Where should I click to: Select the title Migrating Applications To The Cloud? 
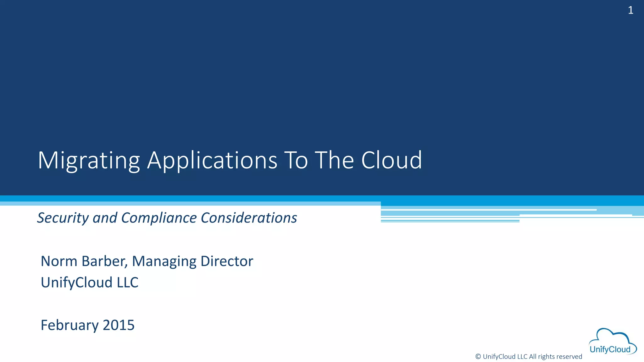click(230, 160)
